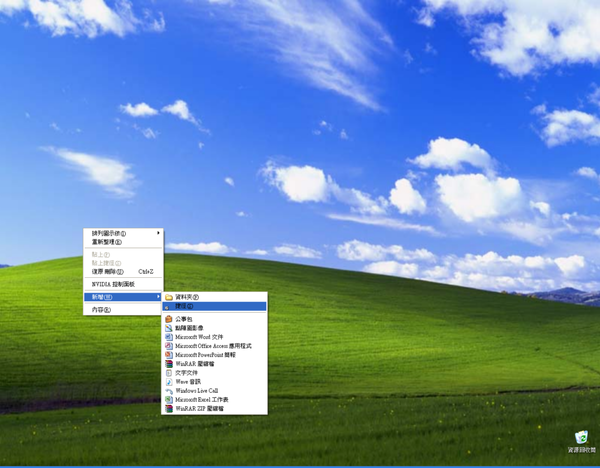
Task: Click the 公事包 briefcase icon entry
Action: [214, 319]
